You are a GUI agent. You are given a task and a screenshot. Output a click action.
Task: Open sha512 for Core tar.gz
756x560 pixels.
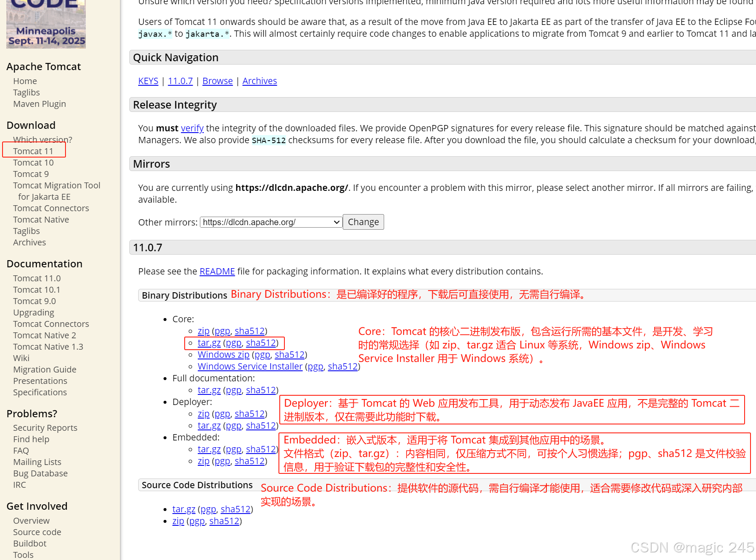[x=261, y=343]
